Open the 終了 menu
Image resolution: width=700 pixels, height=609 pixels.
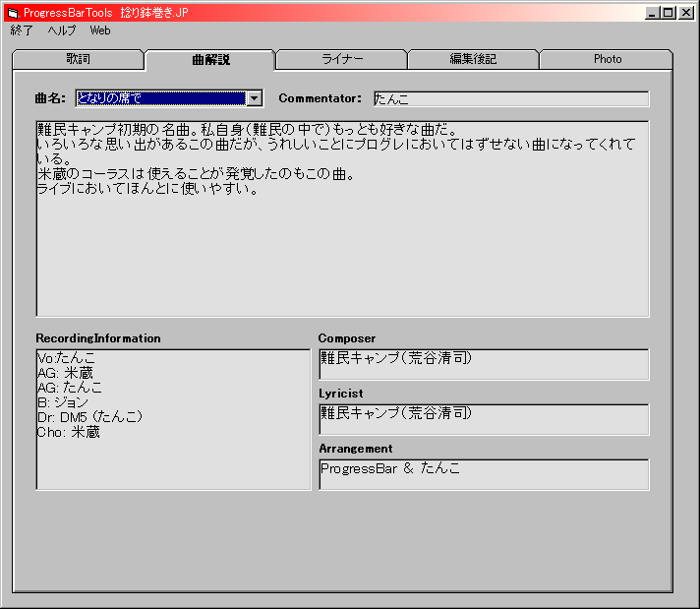[x=22, y=30]
